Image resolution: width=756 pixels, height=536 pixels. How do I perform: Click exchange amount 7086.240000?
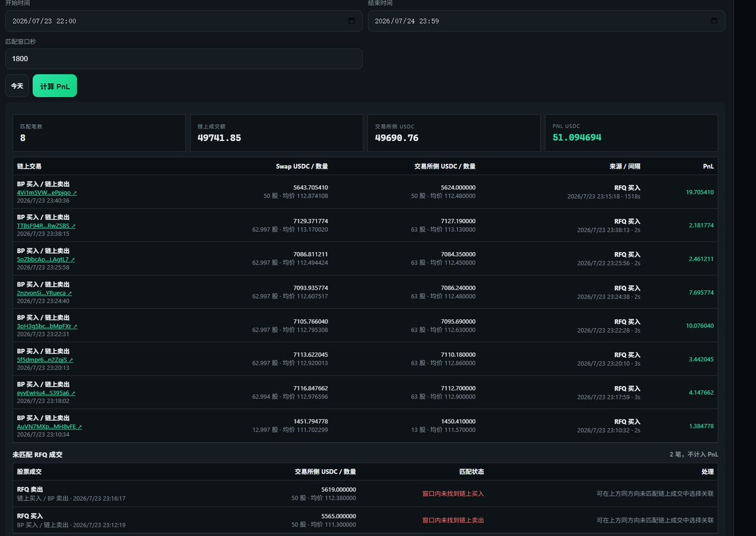tap(458, 288)
